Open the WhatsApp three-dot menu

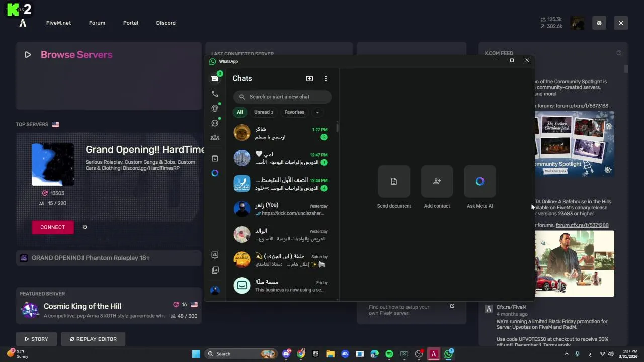pyautogui.click(x=326, y=78)
